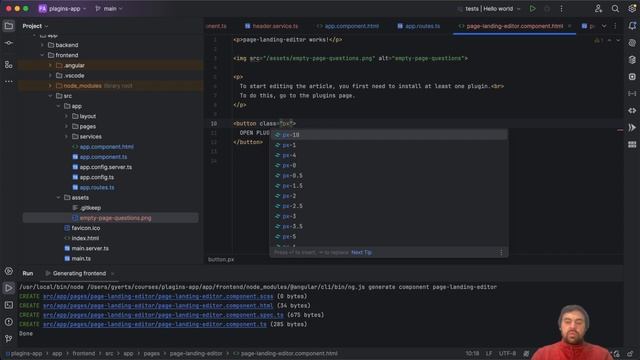Image resolution: width=640 pixels, height=360 pixels.
Task: Open plugins-app project dropdown
Action: [x=62, y=9]
